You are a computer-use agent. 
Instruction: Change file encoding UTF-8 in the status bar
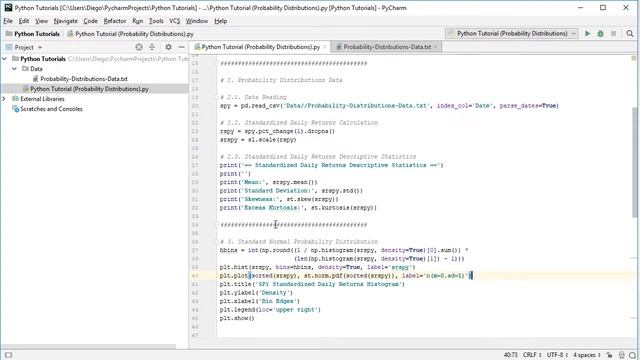(557, 355)
